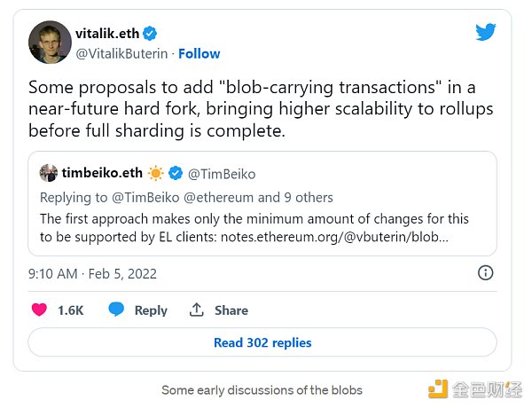
Task: Open tweet timestamp 9:10 AM Feb 5, 2022
Action: click(x=92, y=273)
